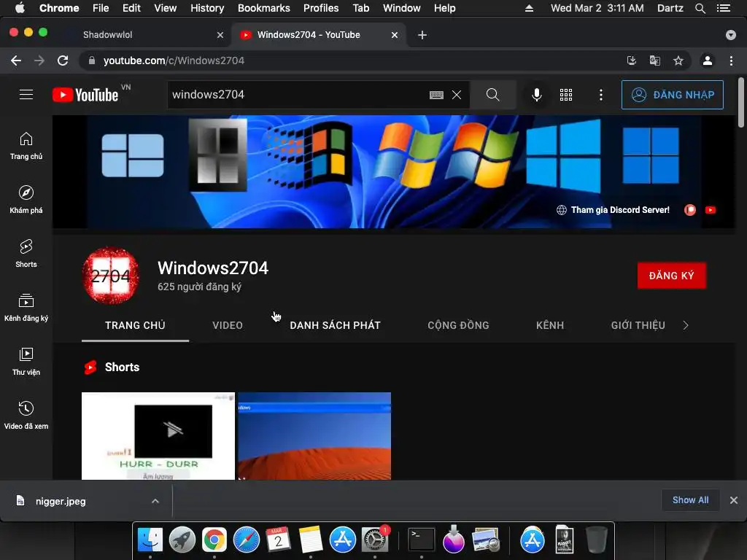The width and height of the screenshot is (747, 560).
Task: Select the CỘNG ĐỒNG tab
Action: point(458,325)
